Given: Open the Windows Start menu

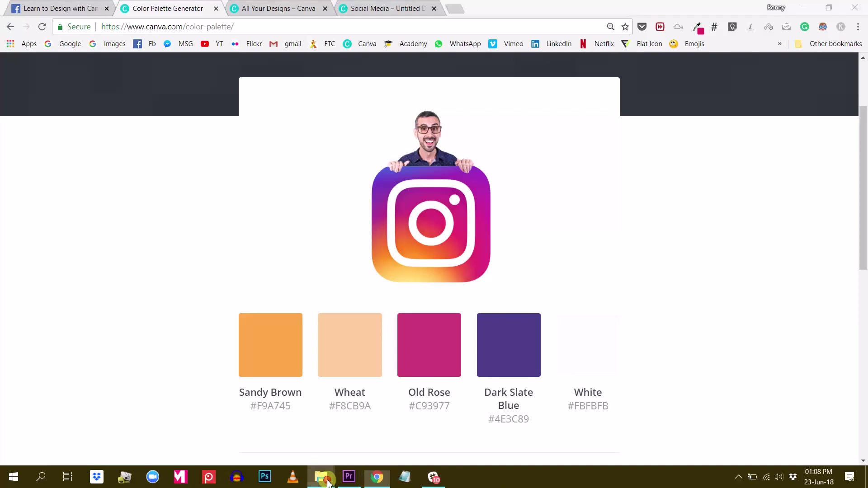Looking at the screenshot, I should [x=14, y=477].
